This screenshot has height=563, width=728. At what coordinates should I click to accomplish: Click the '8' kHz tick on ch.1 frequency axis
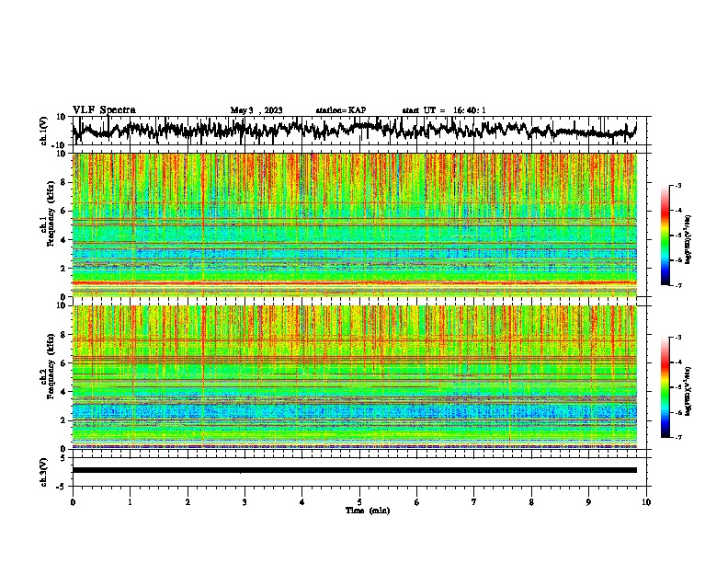tap(63, 182)
